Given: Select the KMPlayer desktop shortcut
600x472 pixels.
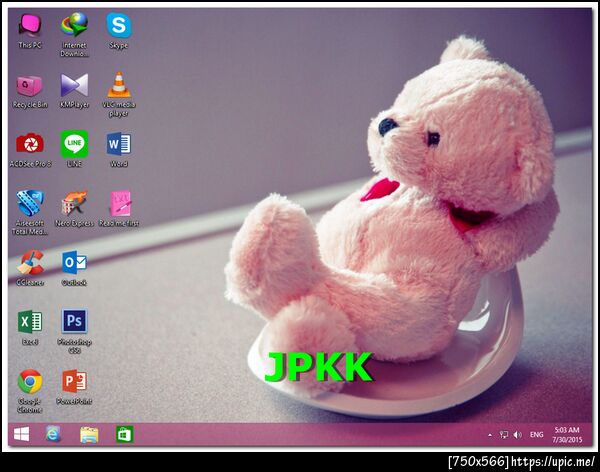Looking at the screenshot, I should (x=75, y=91).
